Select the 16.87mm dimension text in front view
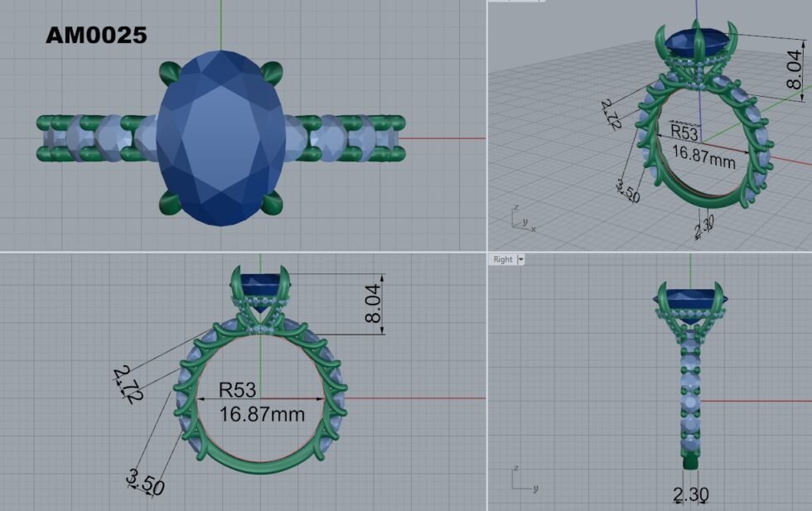This screenshot has height=511, width=812. 261,412
